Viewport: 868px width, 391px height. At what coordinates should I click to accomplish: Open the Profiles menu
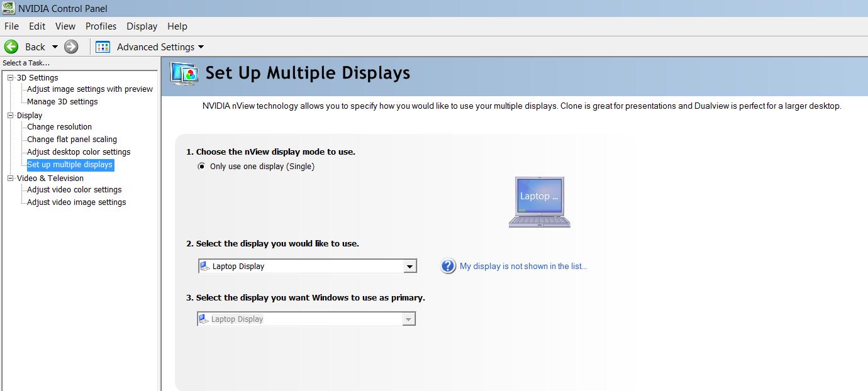[x=101, y=26]
